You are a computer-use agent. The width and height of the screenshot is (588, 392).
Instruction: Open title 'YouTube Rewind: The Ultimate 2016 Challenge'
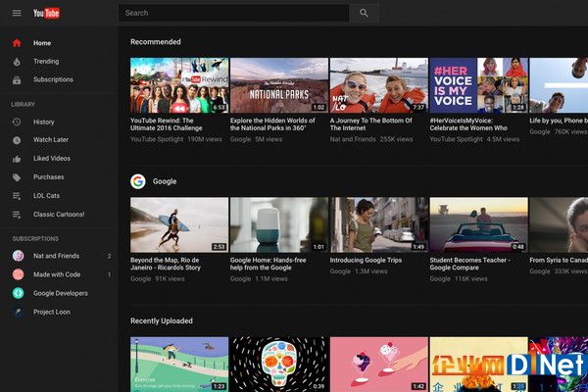click(x=167, y=124)
